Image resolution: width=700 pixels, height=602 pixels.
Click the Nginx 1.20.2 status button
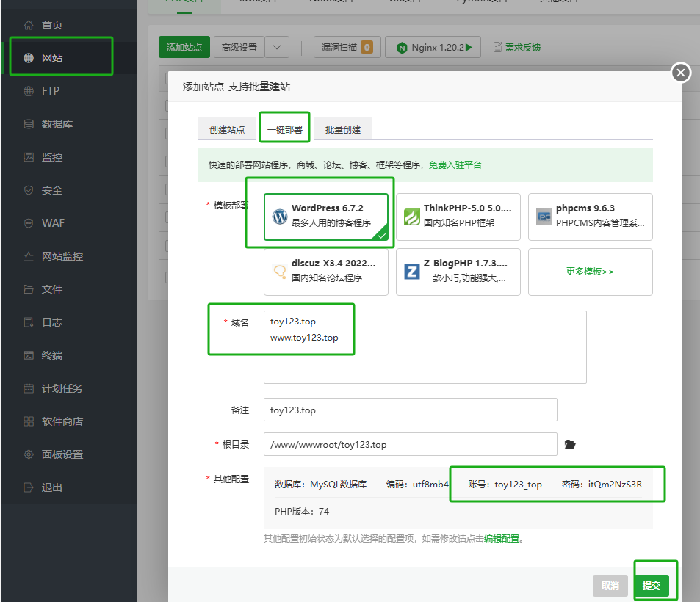tap(433, 47)
